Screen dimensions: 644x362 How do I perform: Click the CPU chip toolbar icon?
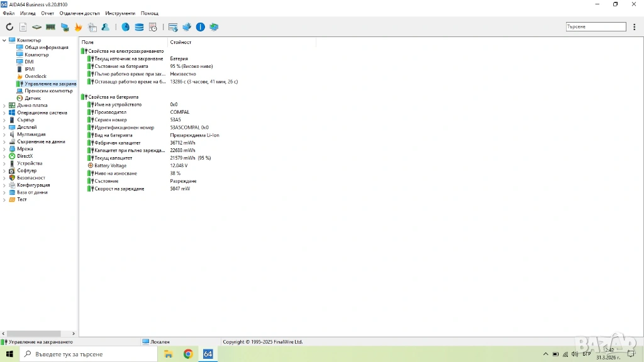(x=36, y=27)
